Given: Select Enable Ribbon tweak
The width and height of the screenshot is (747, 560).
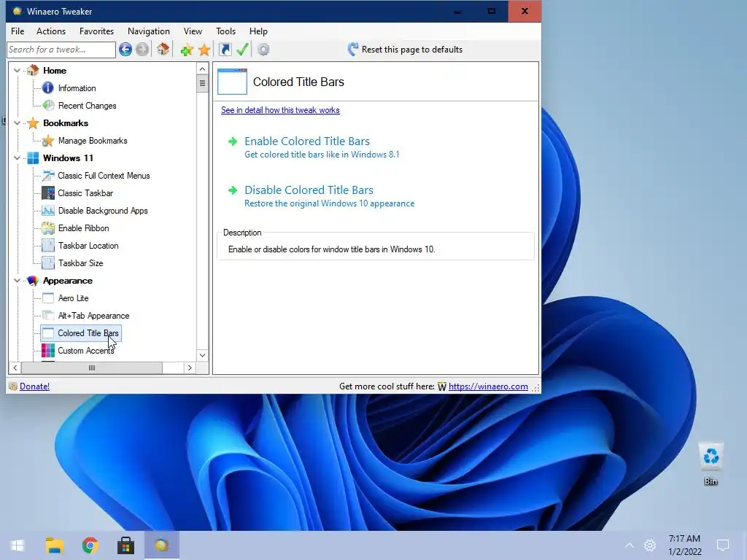Looking at the screenshot, I should coord(83,228).
